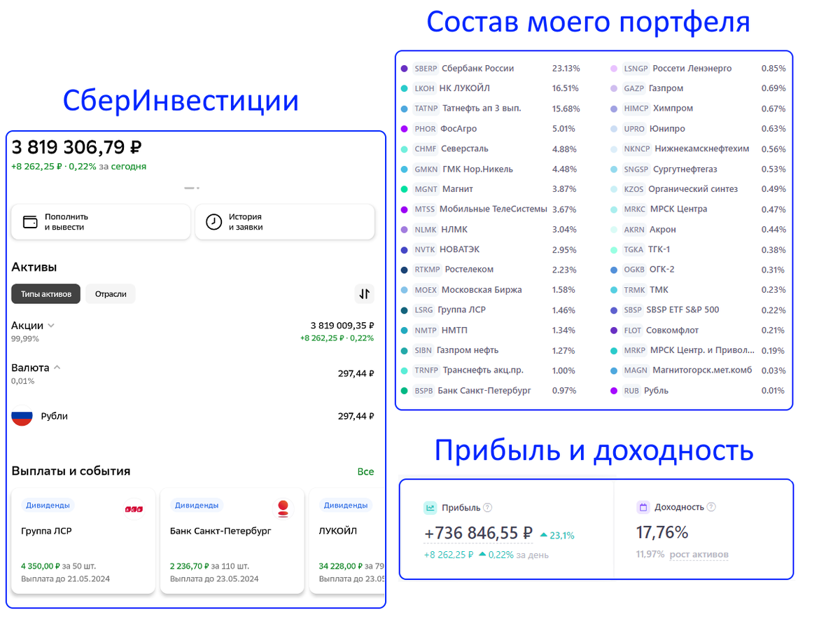This screenshot has width=840, height=617.
Task: Click the MOEX ticker badge
Action: (426, 290)
